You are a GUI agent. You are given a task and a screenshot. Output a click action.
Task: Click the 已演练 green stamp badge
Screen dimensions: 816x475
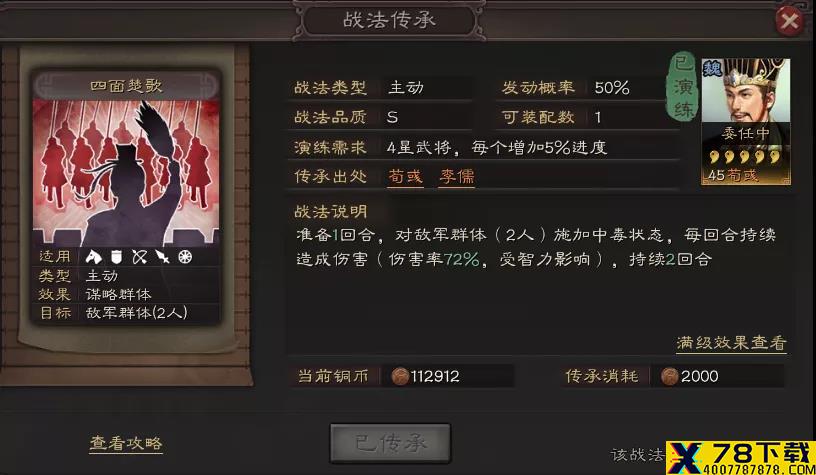683,86
